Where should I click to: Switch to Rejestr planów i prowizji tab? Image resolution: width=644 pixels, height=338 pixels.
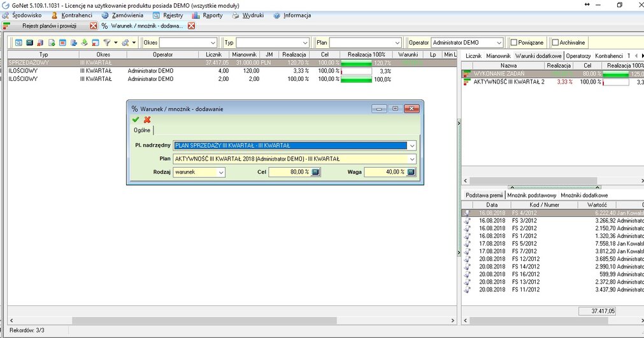pyautogui.click(x=49, y=26)
